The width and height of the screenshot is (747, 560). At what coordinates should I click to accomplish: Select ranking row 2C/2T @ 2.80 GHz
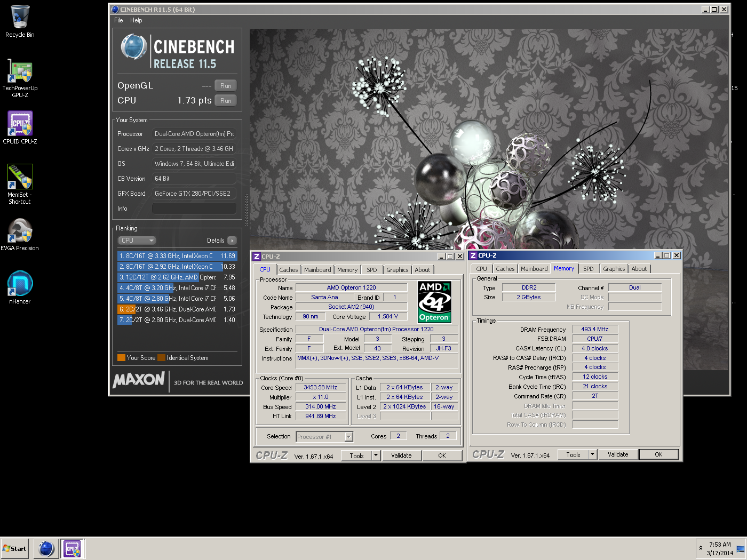(x=177, y=320)
